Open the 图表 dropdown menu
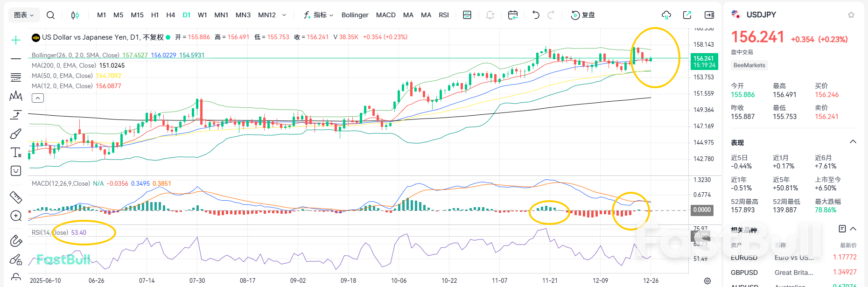The height and width of the screenshot is (287, 868). [x=24, y=15]
